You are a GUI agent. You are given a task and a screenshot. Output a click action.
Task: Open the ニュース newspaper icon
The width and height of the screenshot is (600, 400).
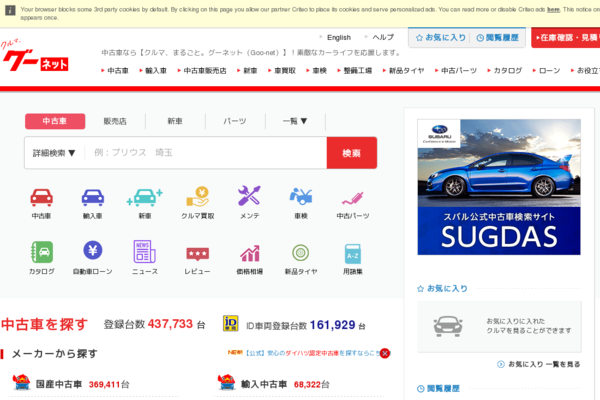[x=145, y=252]
